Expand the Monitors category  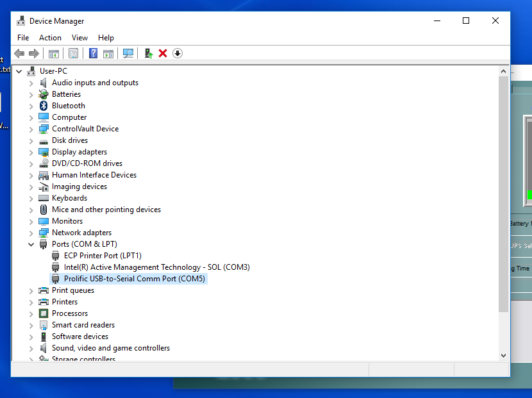coord(31,222)
